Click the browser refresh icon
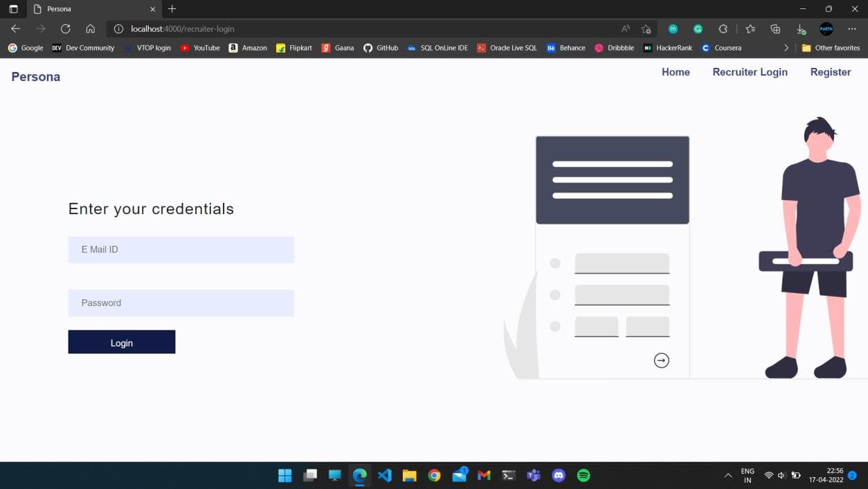868x489 pixels. pyautogui.click(x=66, y=29)
